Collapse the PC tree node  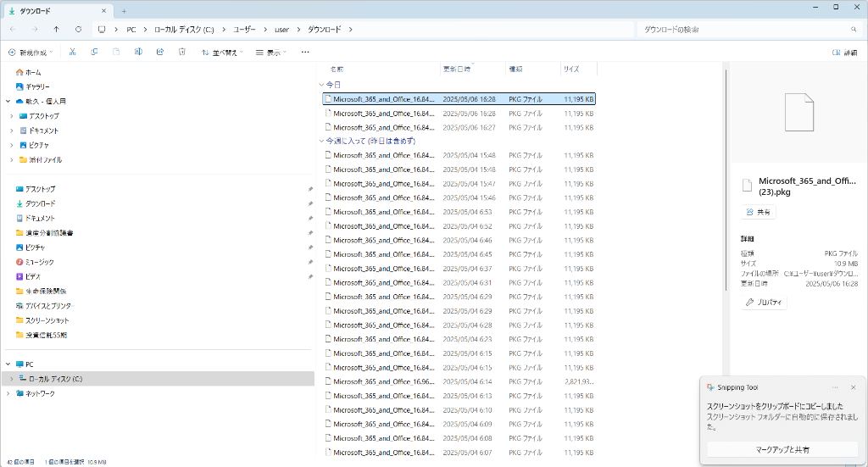(8, 364)
